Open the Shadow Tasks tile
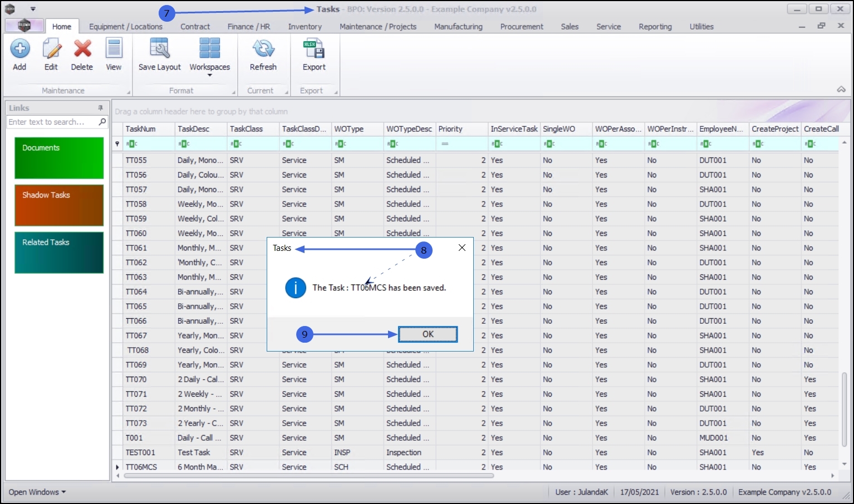This screenshot has width=854, height=504. coord(59,205)
